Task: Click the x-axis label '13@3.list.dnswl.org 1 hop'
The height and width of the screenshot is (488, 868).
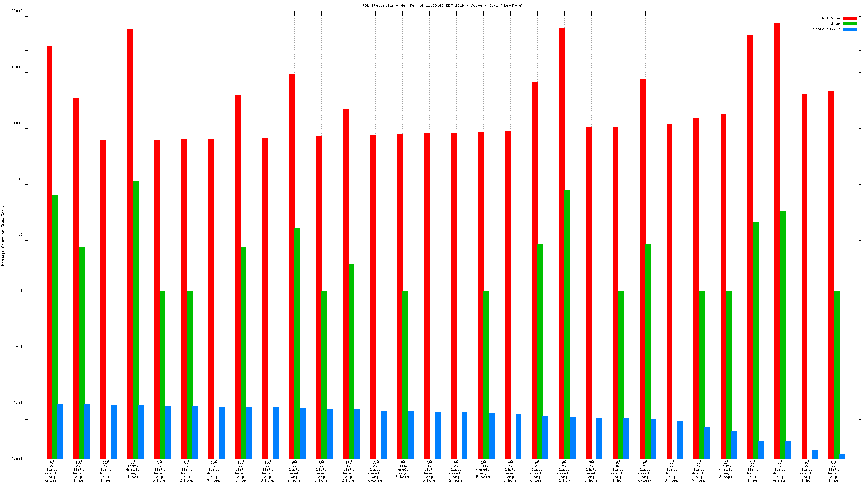Action: (x=79, y=471)
